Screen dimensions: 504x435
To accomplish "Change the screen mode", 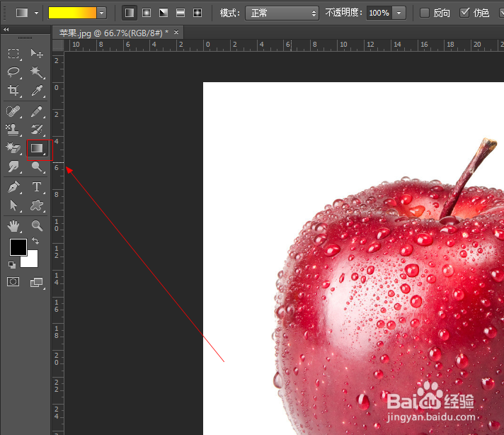I will (x=37, y=283).
